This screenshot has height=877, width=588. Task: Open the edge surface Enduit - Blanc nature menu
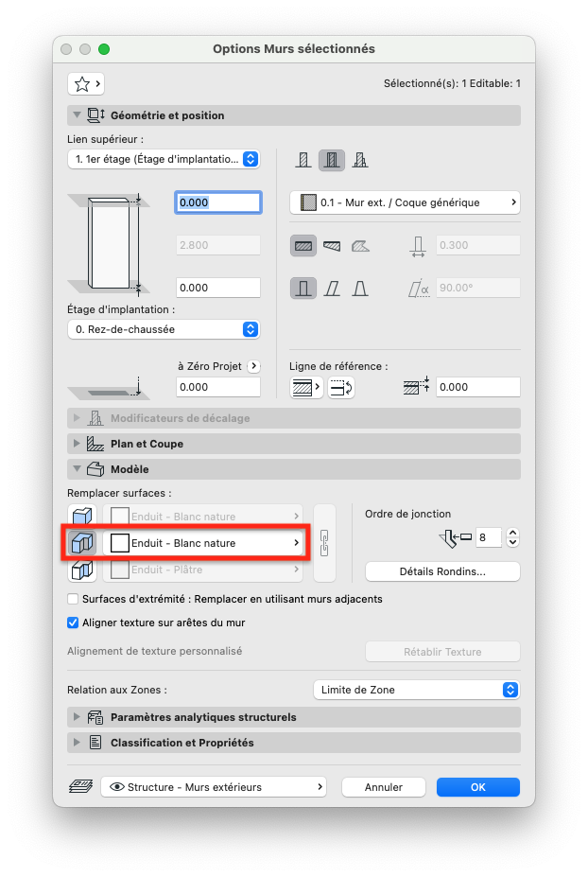203,543
